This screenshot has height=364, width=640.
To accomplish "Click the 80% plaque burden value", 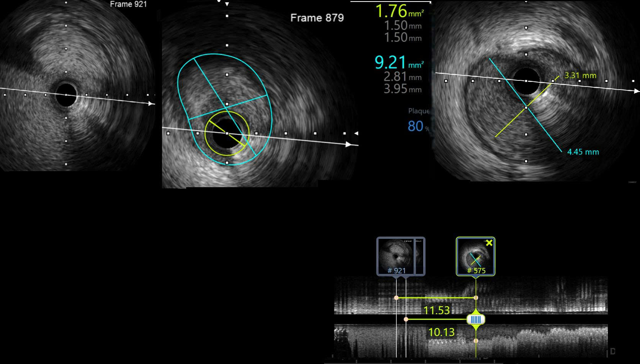I will point(416,126).
